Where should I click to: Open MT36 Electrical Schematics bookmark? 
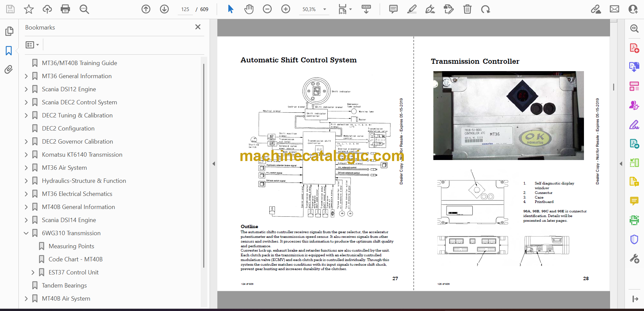coord(77,194)
